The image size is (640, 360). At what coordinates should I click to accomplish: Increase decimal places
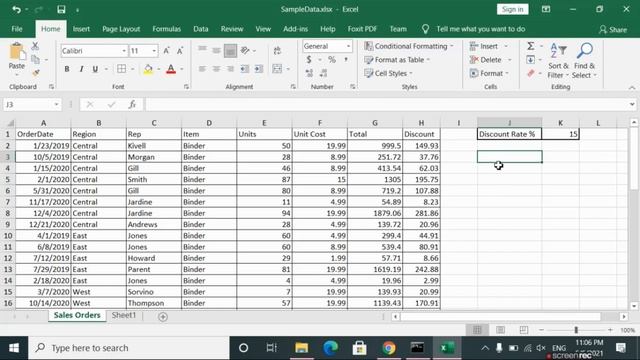(309, 73)
